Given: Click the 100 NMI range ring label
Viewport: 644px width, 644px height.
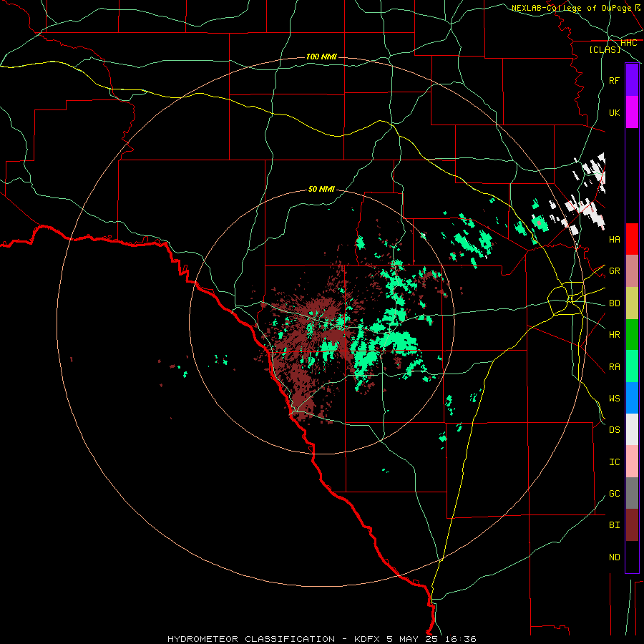Looking at the screenshot, I should tap(321, 57).
